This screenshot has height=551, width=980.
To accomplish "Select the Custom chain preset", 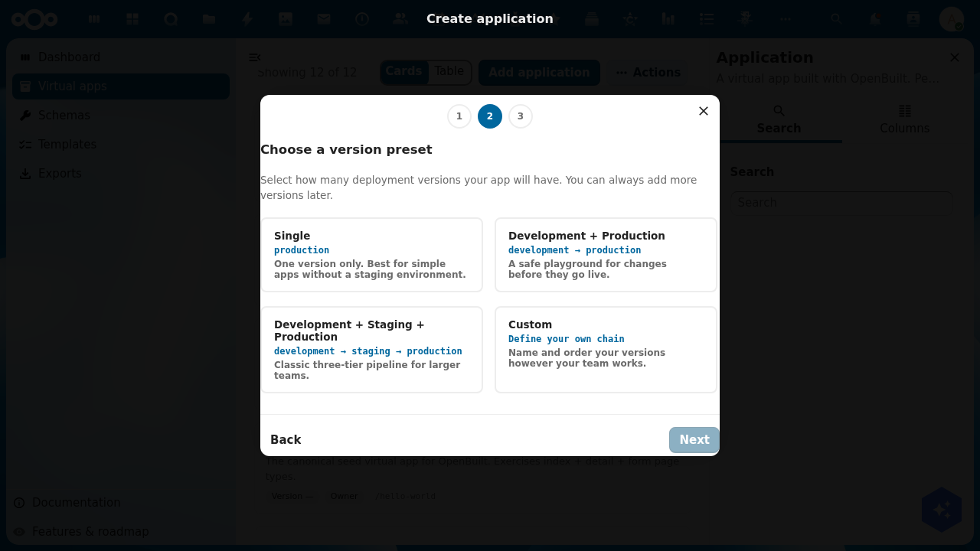I will tap(606, 350).
